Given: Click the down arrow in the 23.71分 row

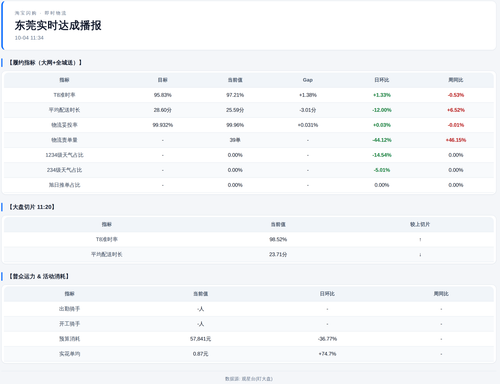Looking at the screenshot, I should [x=420, y=254].
